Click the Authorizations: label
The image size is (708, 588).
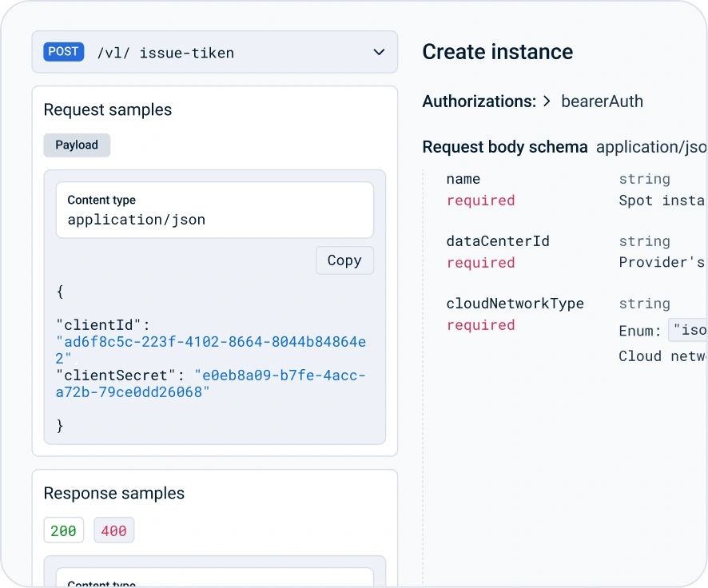pos(479,101)
